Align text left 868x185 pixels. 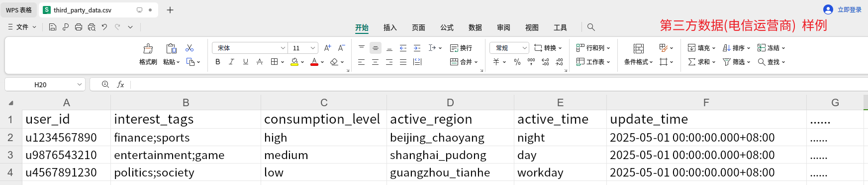[362, 62]
